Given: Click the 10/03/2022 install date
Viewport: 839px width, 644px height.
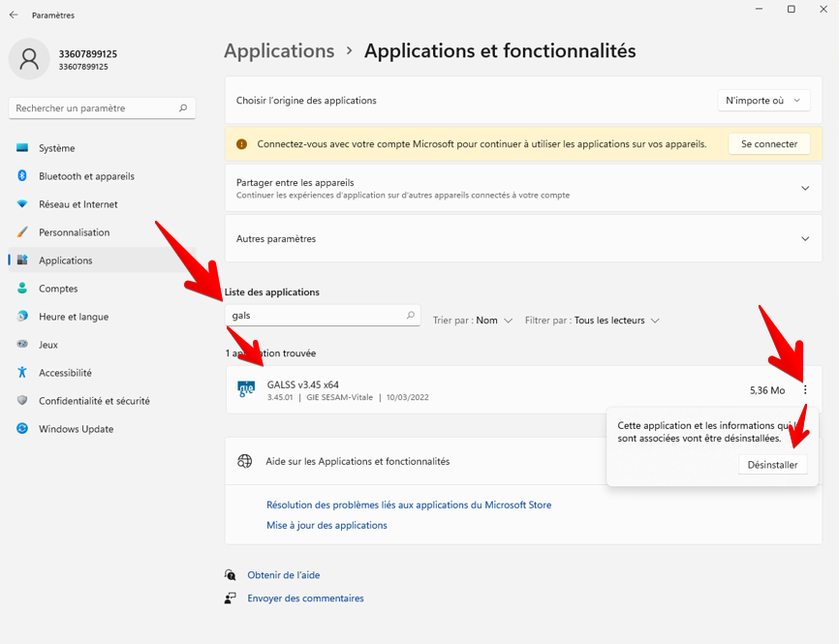Looking at the screenshot, I should (x=408, y=397).
